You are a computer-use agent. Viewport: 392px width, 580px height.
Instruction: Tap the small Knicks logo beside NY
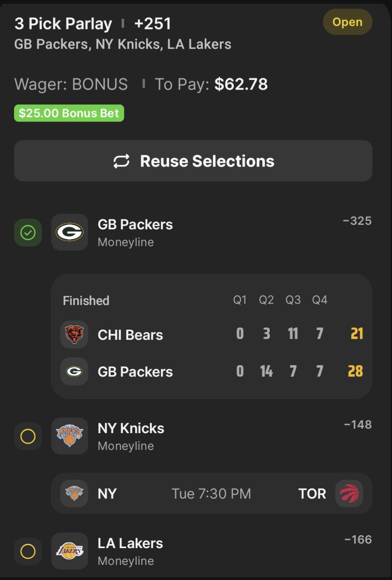74,493
